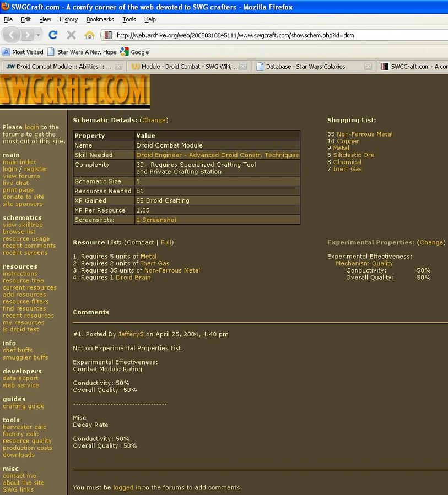Switch the resource list to Compact view

click(x=141, y=242)
